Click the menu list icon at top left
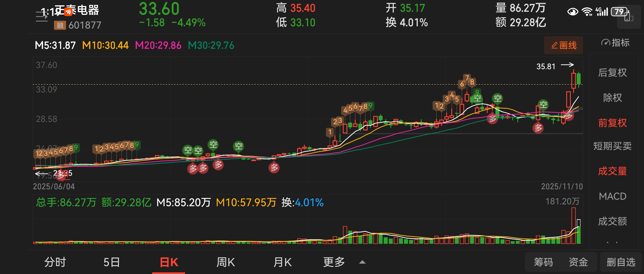Viewport: 644px width, 274px height. pos(42,16)
